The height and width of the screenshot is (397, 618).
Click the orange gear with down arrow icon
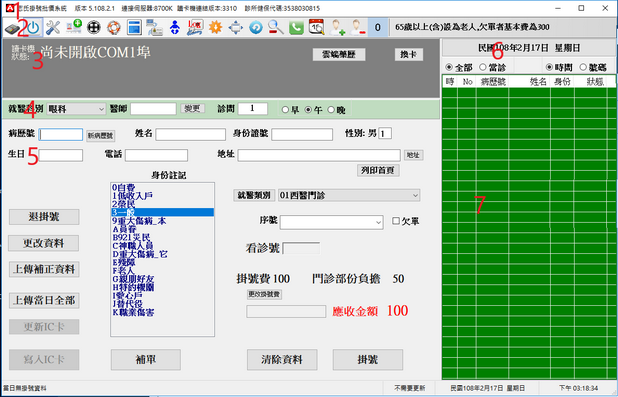click(215, 27)
